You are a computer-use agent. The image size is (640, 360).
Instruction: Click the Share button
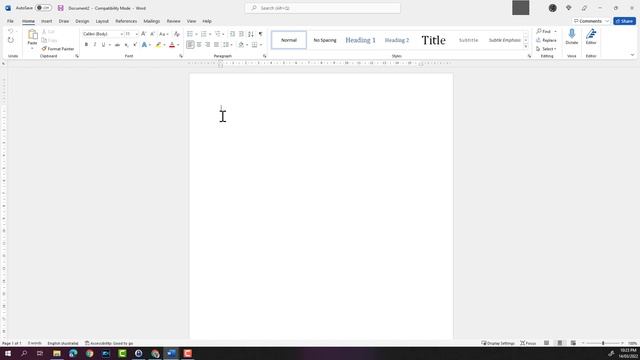(x=624, y=21)
